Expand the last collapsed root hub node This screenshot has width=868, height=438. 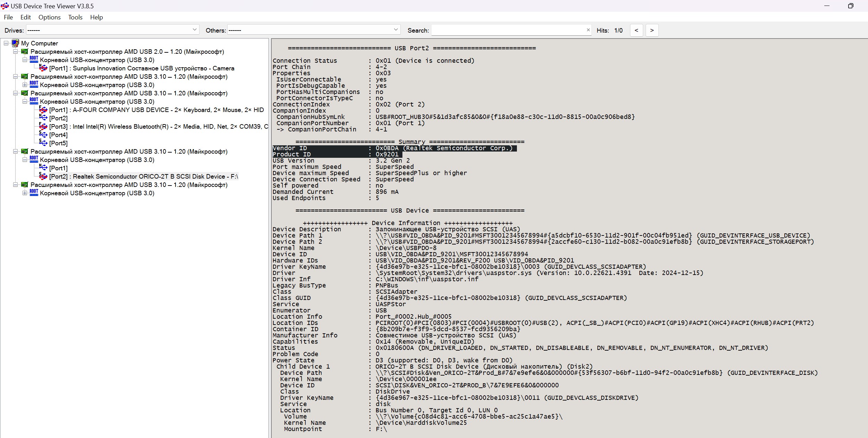[25, 193]
